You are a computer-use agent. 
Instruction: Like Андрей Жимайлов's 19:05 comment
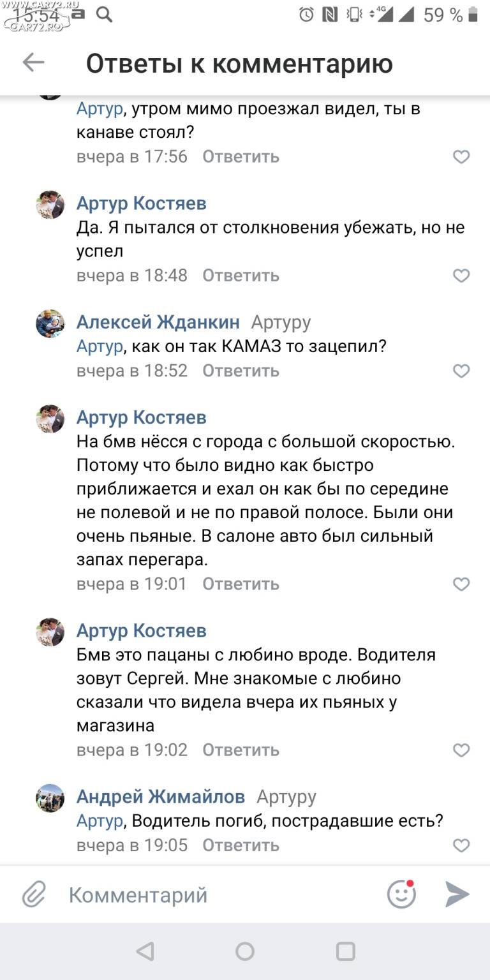point(461,845)
